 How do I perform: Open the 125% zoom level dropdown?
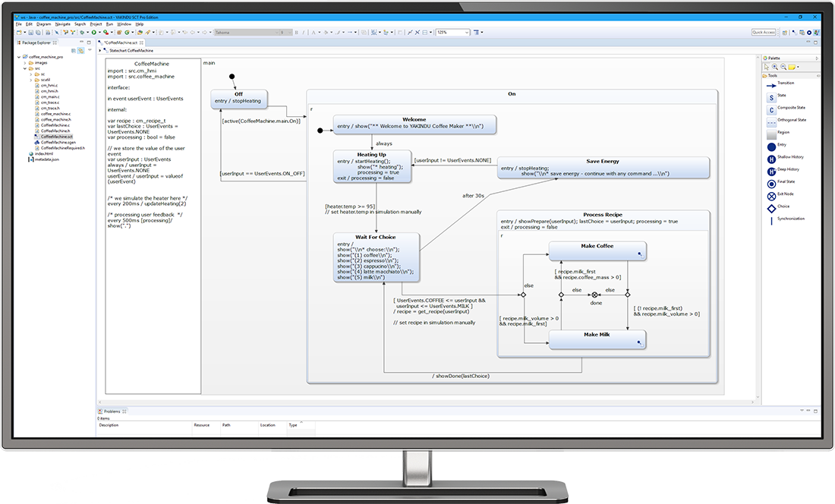coord(466,33)
